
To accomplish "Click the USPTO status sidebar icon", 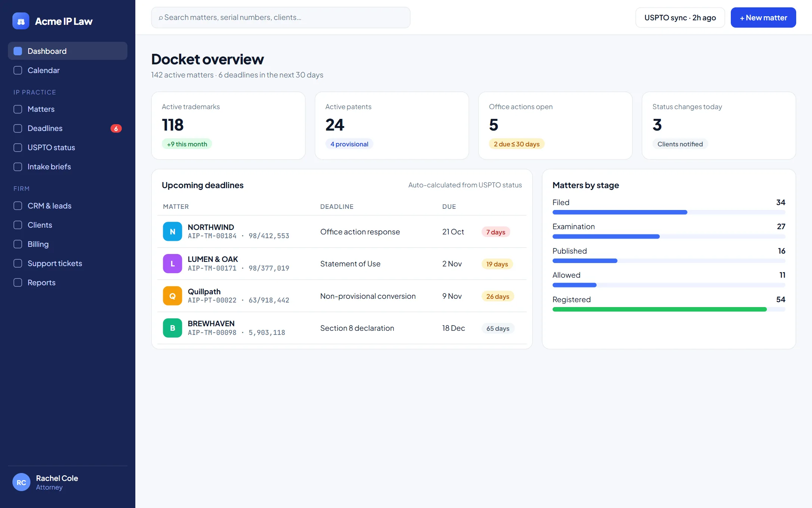I will 18,148.
